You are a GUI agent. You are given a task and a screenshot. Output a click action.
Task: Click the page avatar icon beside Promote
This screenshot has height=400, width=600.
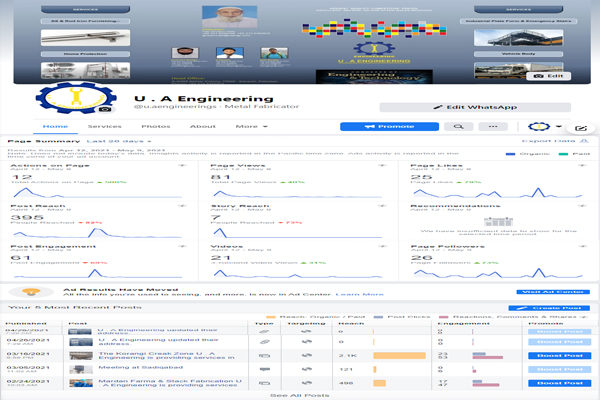coord(537,127)
